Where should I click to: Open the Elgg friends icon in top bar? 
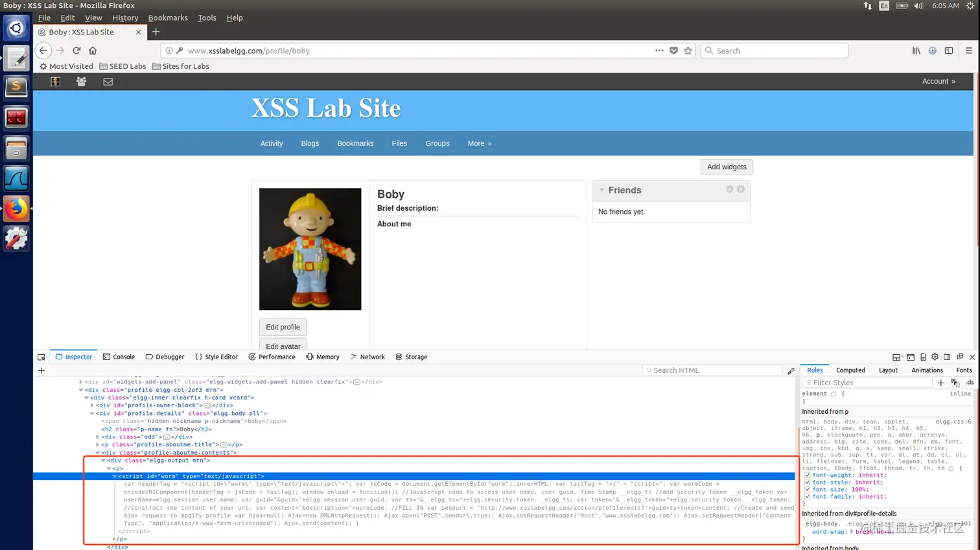[x=81, y=82]
